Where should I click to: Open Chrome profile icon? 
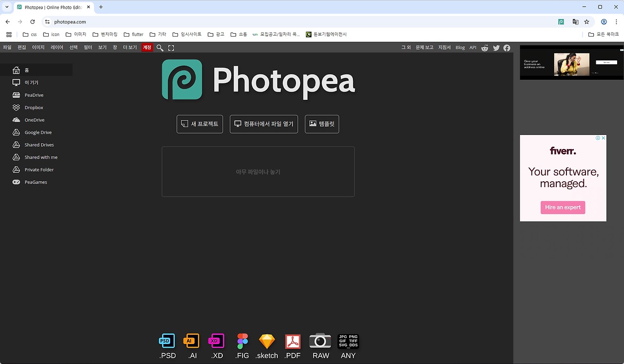(x=604, y=22)
